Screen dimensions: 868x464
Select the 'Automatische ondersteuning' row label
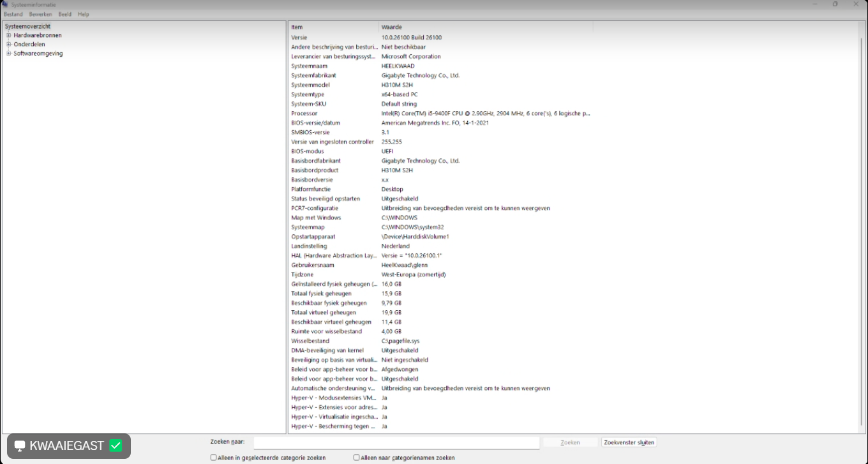tap(333, 388)
